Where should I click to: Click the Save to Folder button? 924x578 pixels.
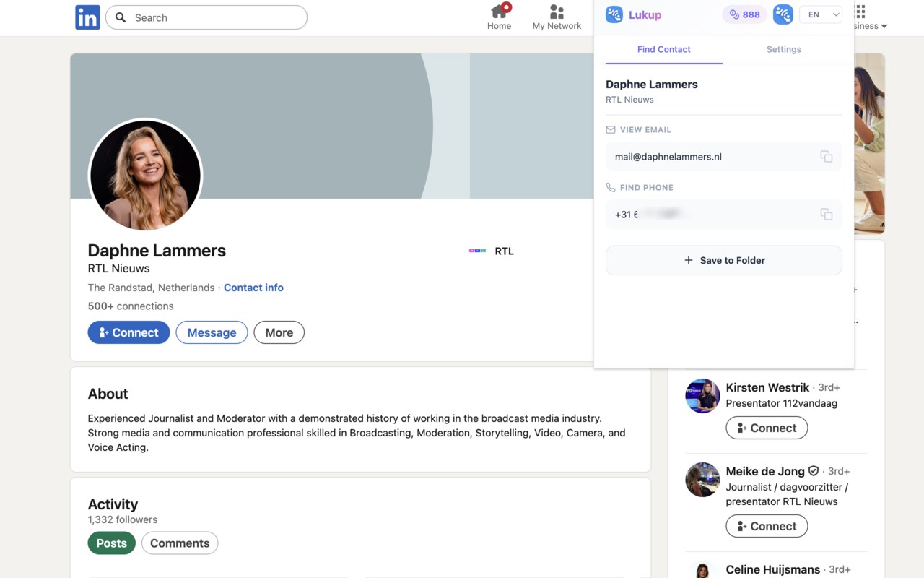tap(724, 260)
